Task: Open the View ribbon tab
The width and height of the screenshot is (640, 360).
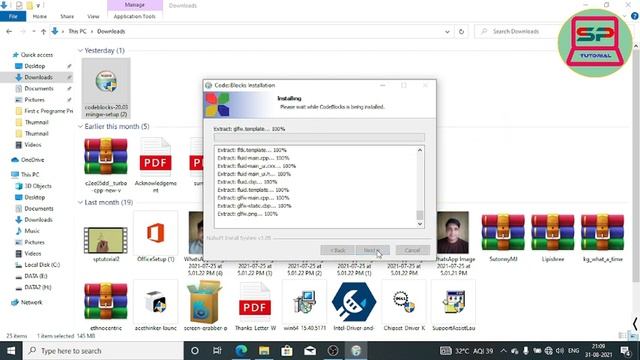Action: (93, 16)
